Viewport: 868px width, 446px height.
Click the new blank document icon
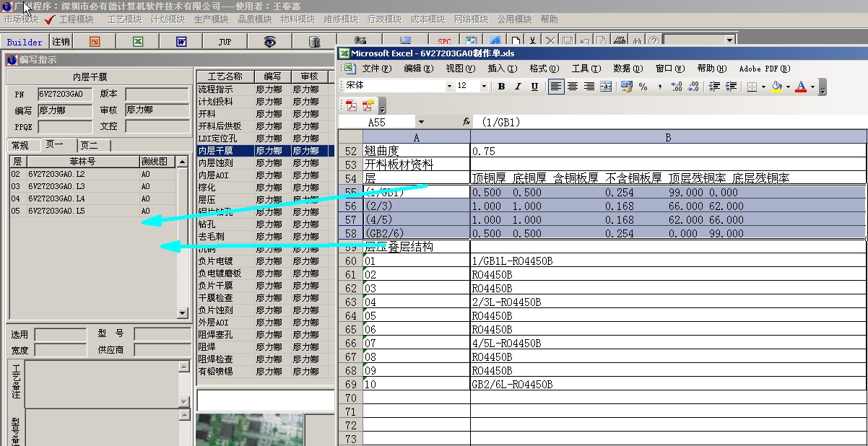pyautogui.click(x=516, y=42)
